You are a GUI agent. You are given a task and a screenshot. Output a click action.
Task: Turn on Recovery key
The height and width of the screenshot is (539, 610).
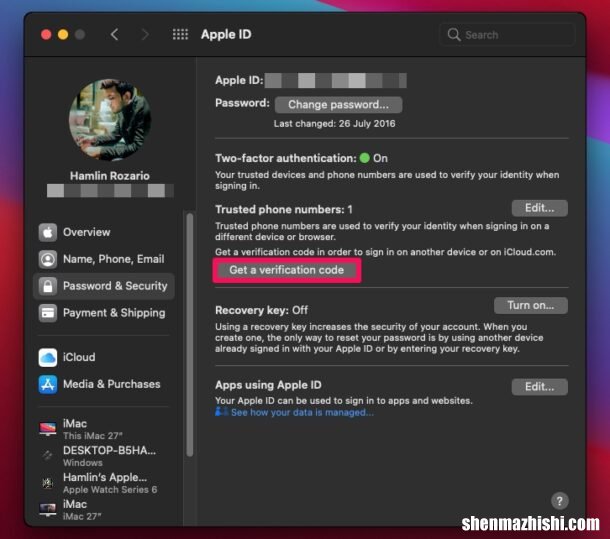530,305
